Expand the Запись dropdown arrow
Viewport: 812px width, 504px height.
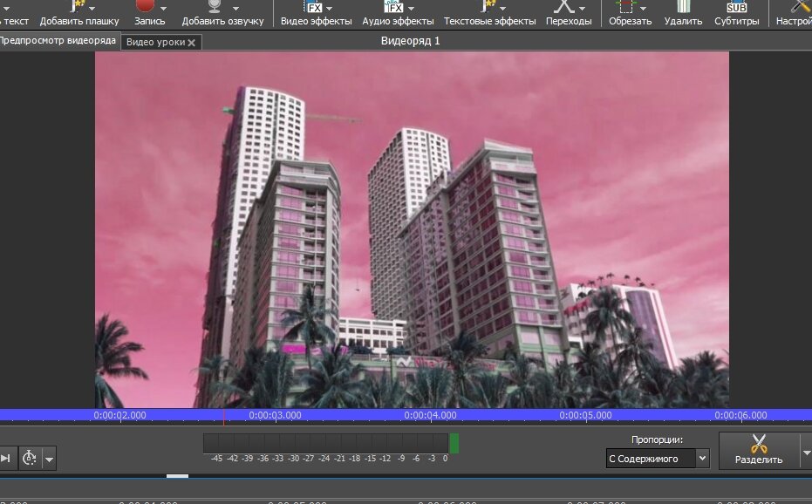[x=164, y=8]
